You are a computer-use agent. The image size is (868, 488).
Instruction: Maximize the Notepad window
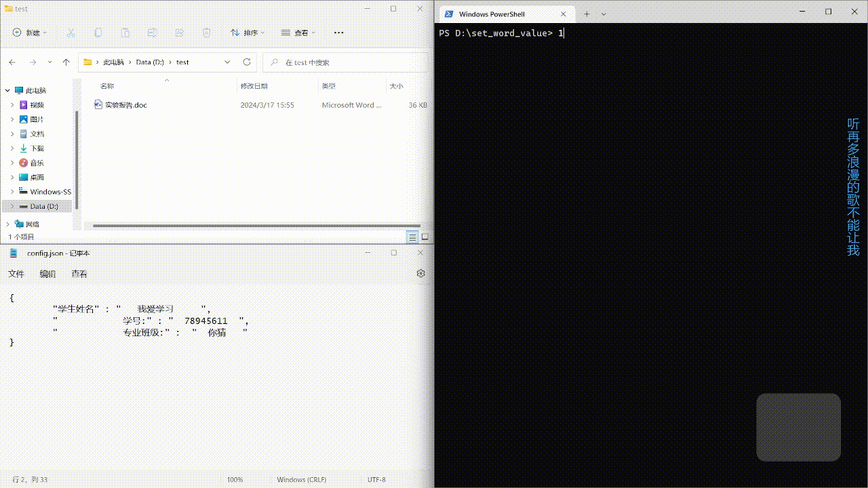394,253
